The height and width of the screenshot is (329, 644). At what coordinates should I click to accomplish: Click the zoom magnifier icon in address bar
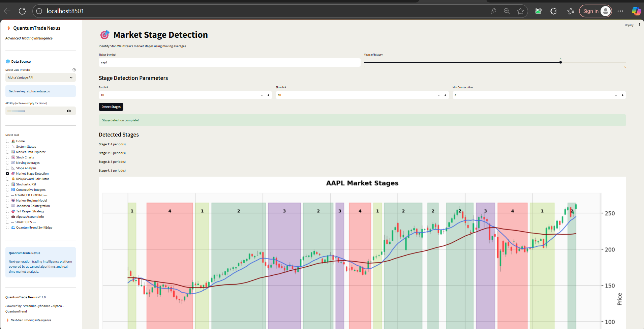[x=507, y=11]
